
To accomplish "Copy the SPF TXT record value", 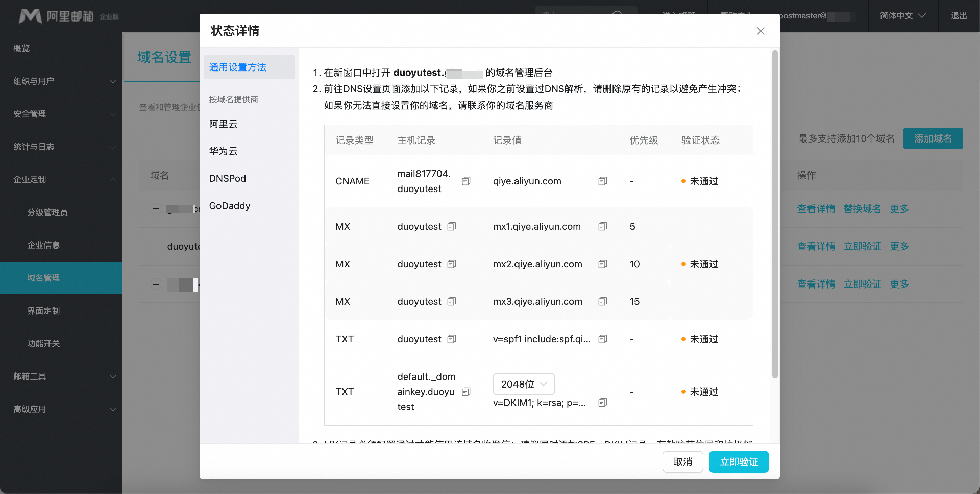I will coord(602,339).
